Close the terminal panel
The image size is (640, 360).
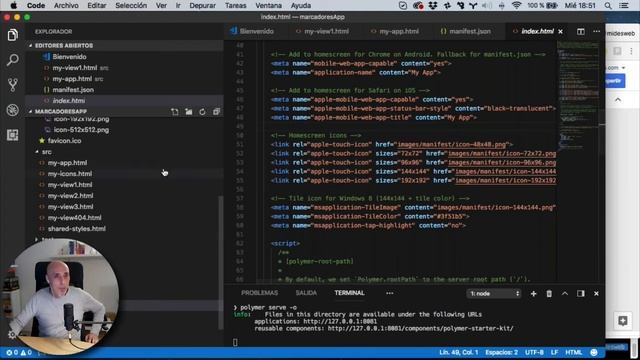pos(596,293)
